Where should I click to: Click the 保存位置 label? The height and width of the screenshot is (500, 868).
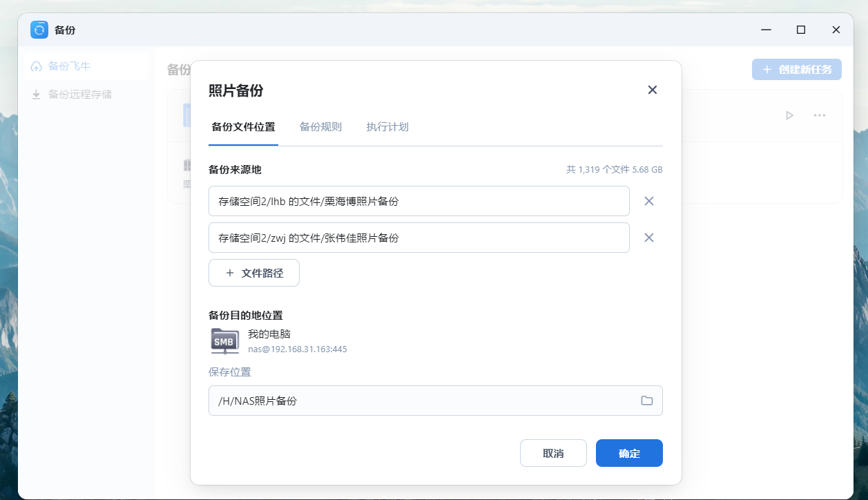click(x=230, y=372)
